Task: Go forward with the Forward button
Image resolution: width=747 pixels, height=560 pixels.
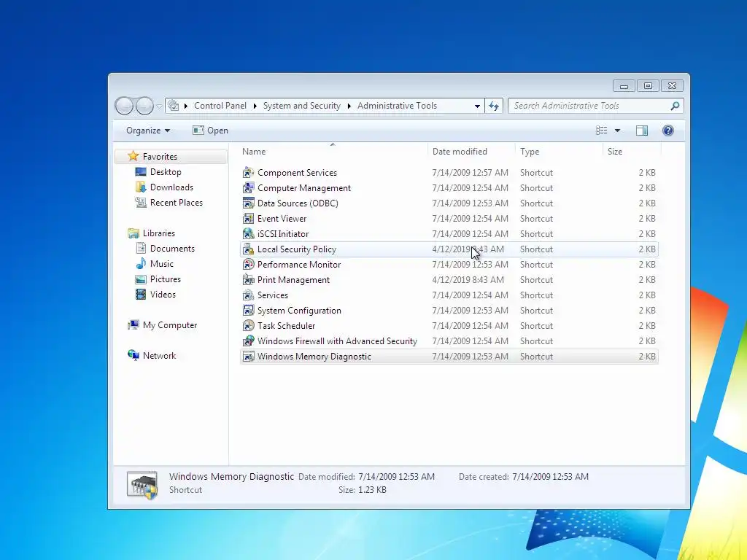Action: tap(144, 106)
